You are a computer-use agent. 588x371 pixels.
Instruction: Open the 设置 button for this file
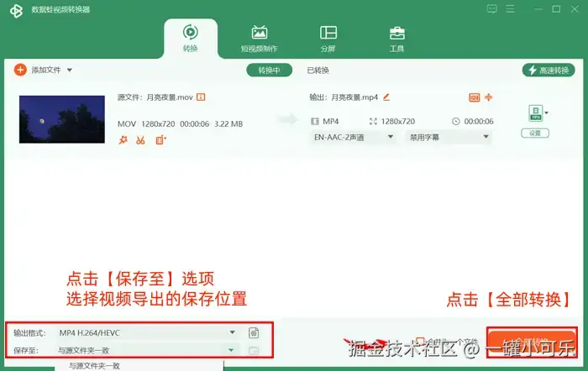535,133
